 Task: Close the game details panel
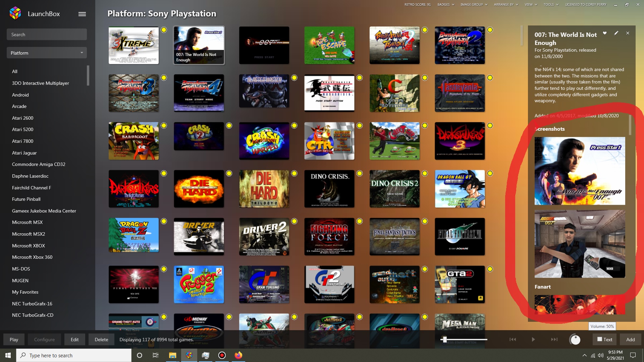[x=628, y=33]
